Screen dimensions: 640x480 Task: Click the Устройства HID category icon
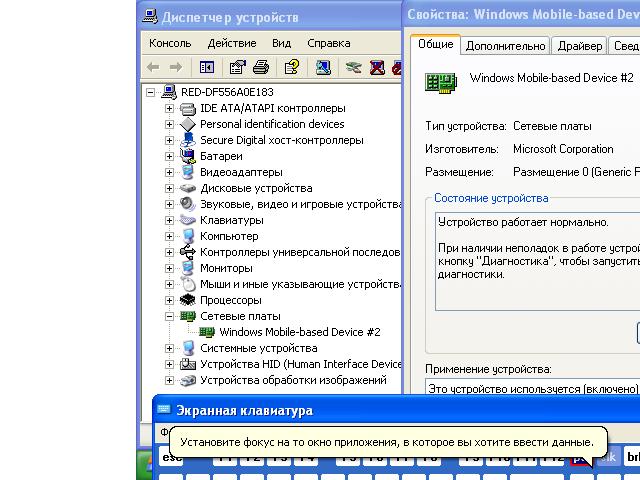(x=188, y=364)
